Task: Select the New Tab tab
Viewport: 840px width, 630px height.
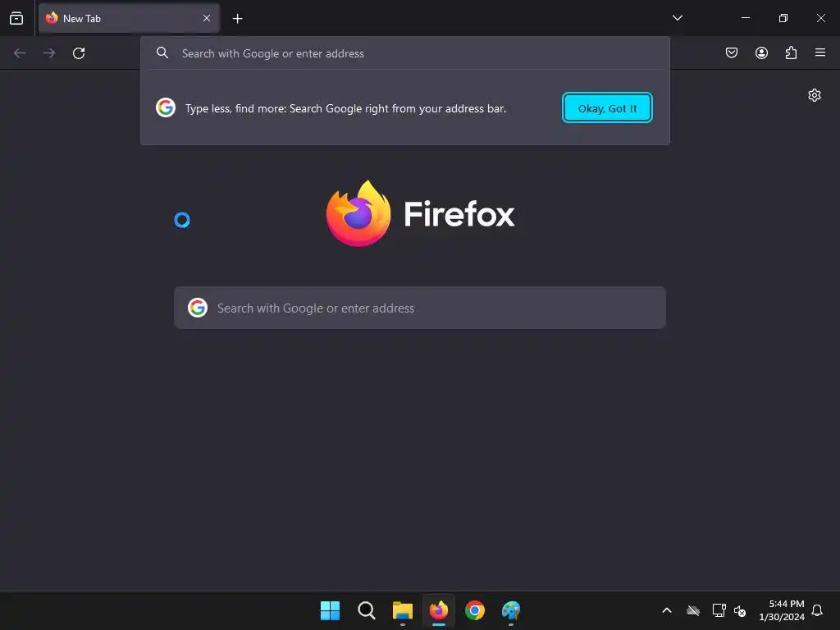Action: [x=129, y=18]
